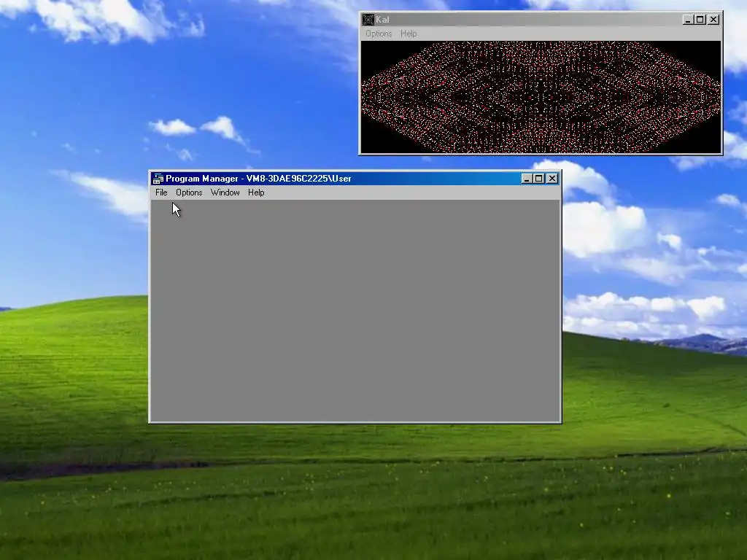747x560 pixels.
Task: Click the Kal kaleidoscope pattern canvas
Action: 541,97
